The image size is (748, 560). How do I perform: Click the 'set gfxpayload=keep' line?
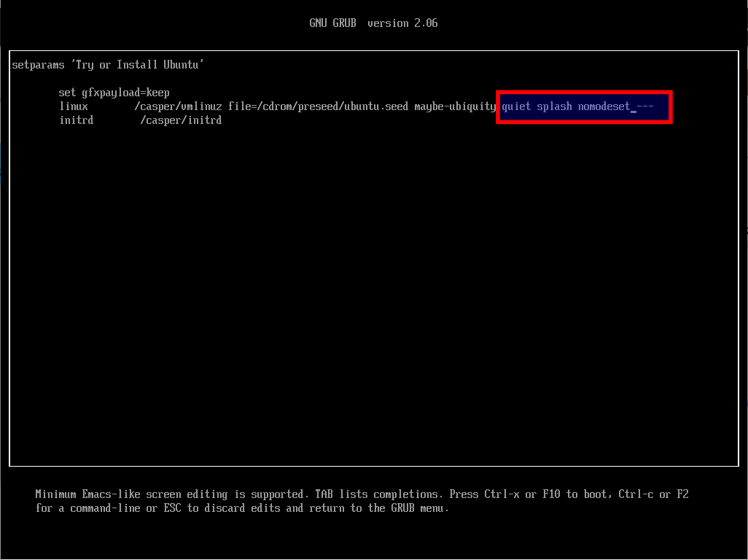click(x=114, y=93)
